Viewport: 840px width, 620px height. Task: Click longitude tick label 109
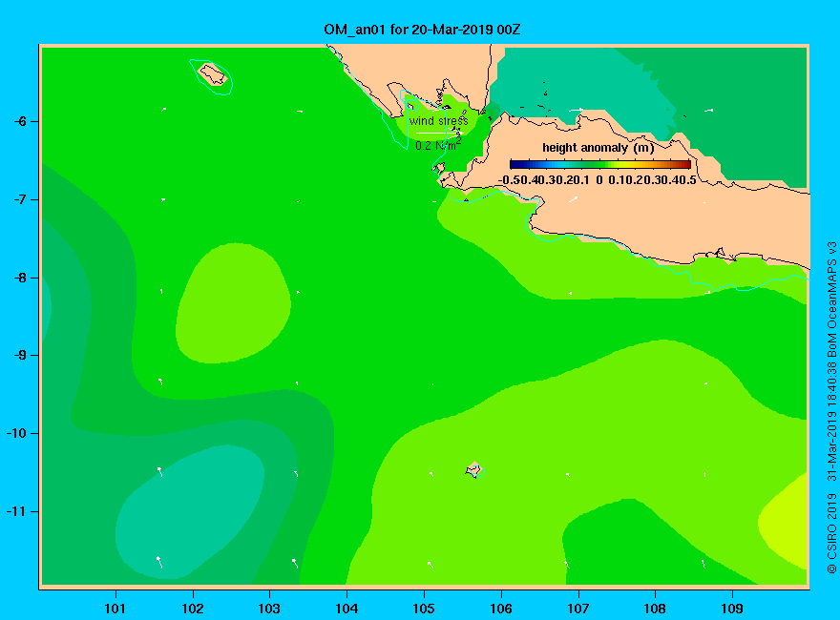[x=732, y=609]
